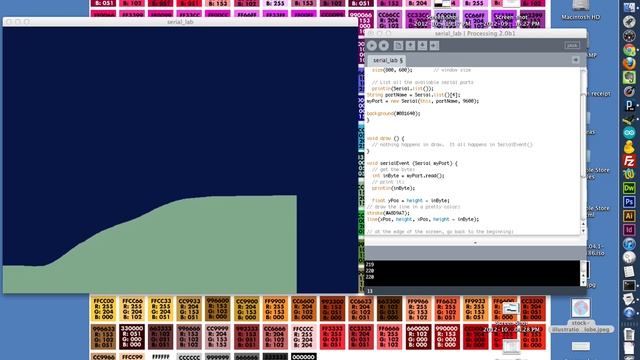Image resolution: width=640 pixels, height=360 pixels.
Task: Stop the running sketch in Processing
Action: (x=384, y=46)
